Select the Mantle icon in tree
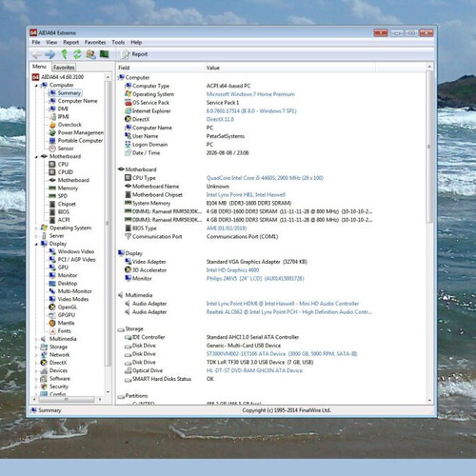Image resolution: width=476 pixels, height=476 pixels. click(x=52, y=323)
